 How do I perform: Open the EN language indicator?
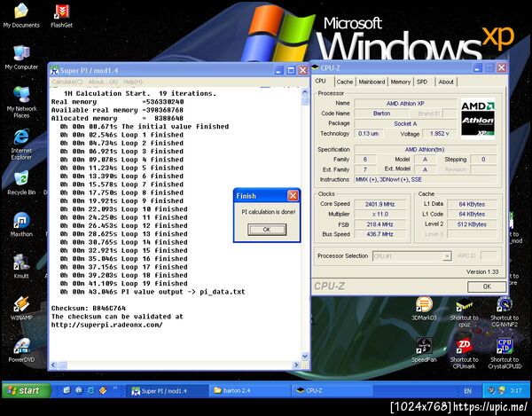click(x=467, y=391)
